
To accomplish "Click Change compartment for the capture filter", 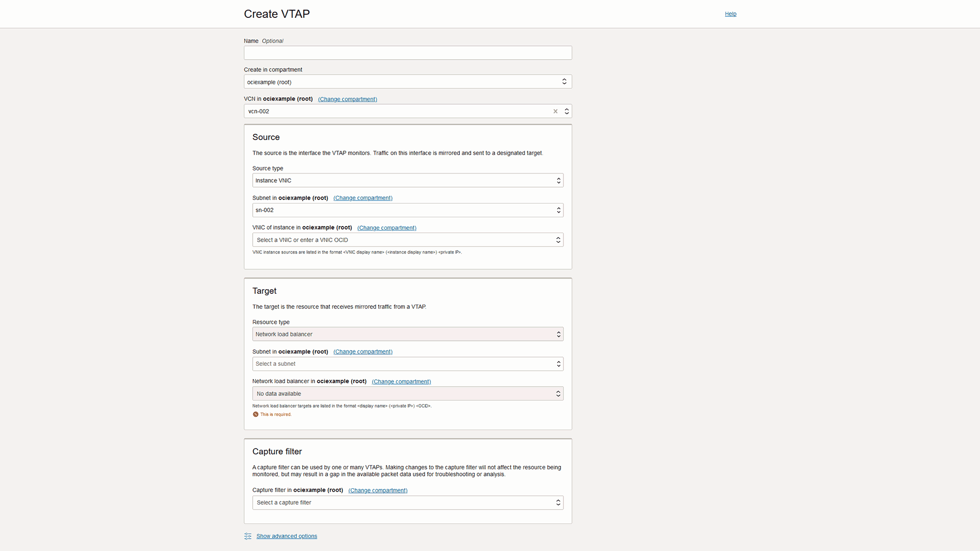I will click(378, 490).
